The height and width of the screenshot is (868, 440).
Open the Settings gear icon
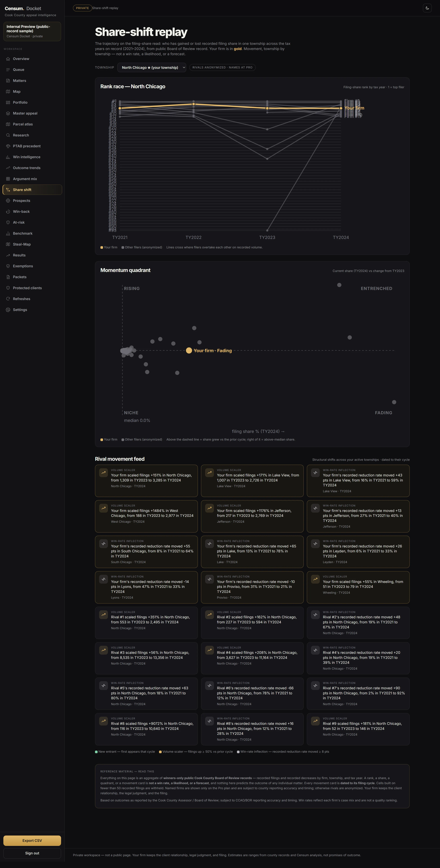click(8, 310)
